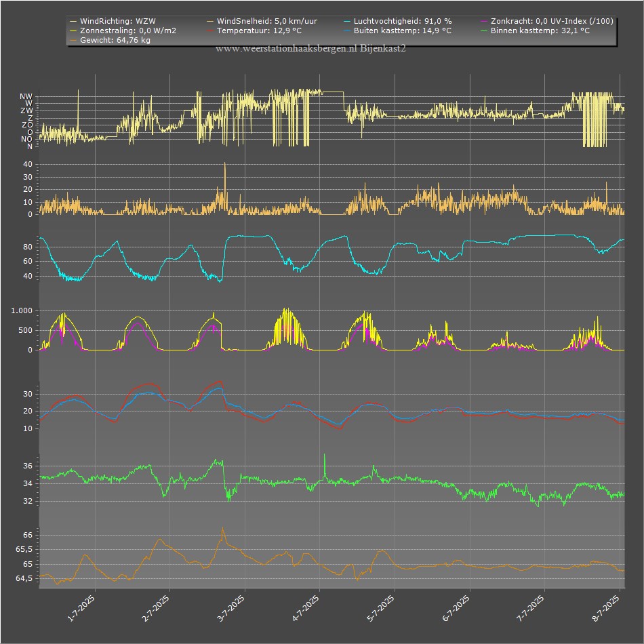Image resolution: width=644 pixels, height=644 pixels.
Task: Select the 4-7-2025 date label
Action: (x=306, y=608)
